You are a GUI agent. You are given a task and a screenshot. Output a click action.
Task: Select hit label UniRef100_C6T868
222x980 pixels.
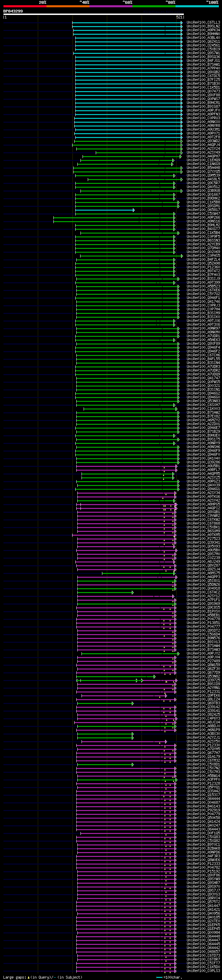[x=203, y=524]
